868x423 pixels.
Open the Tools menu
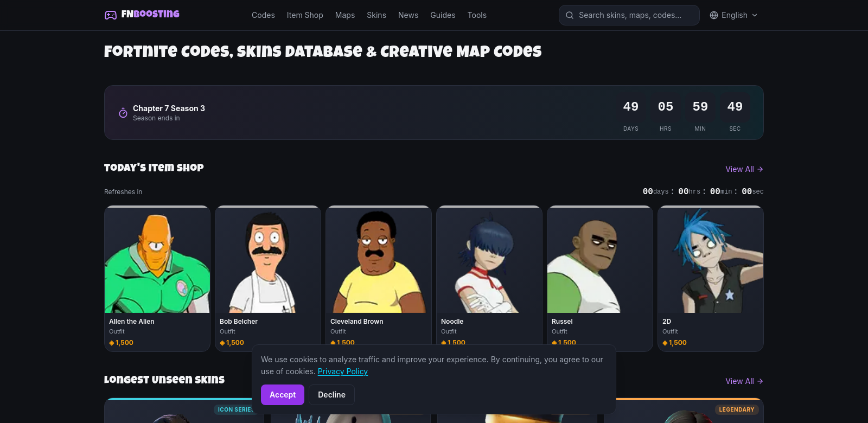tap(477, 15)
